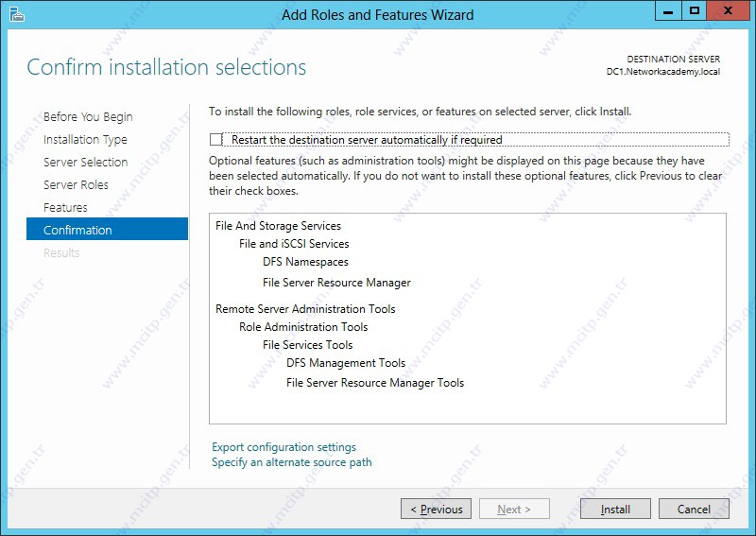
Task: Select File And Storage Services entry
Action: pos(278,226)
